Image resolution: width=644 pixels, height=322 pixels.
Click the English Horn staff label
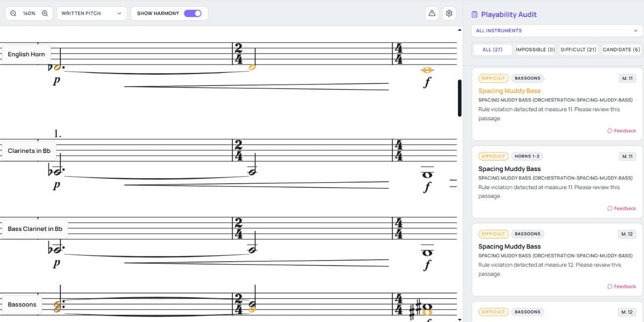tap(26, 54)
